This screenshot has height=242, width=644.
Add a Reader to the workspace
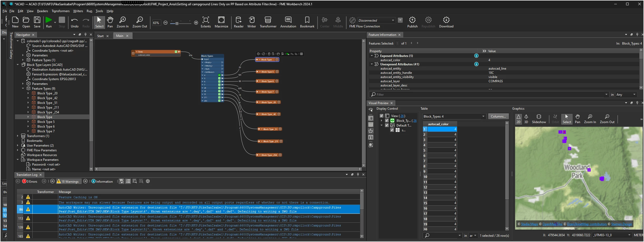238,22
